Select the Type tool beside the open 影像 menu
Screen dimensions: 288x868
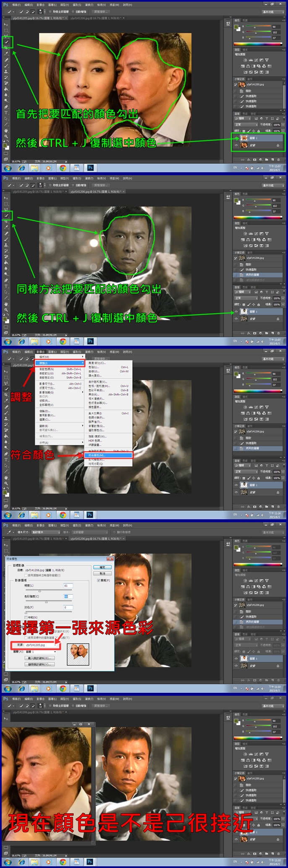[6, 459]
